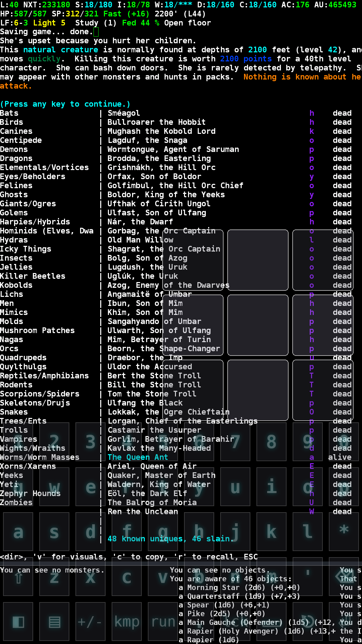
Task: Select The Queen Ant unique entry
Action: click(138, 457)
